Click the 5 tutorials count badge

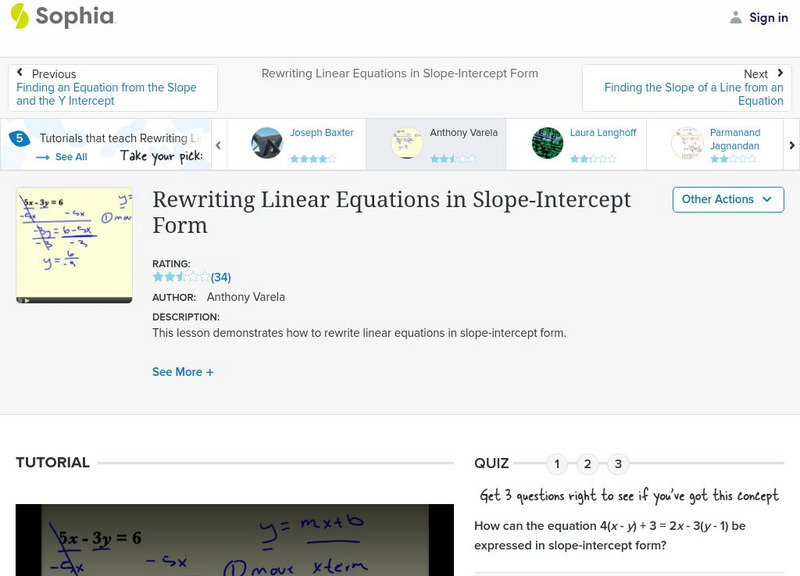tap(19, 138)
